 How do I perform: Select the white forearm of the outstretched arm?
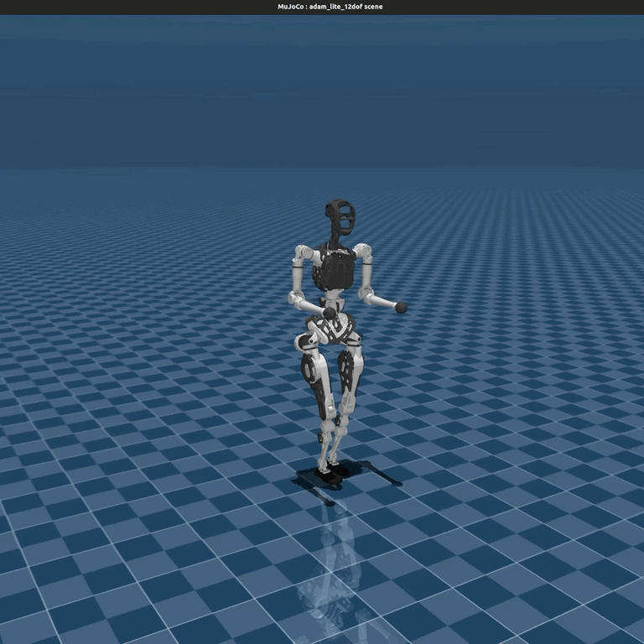(382, 302)
